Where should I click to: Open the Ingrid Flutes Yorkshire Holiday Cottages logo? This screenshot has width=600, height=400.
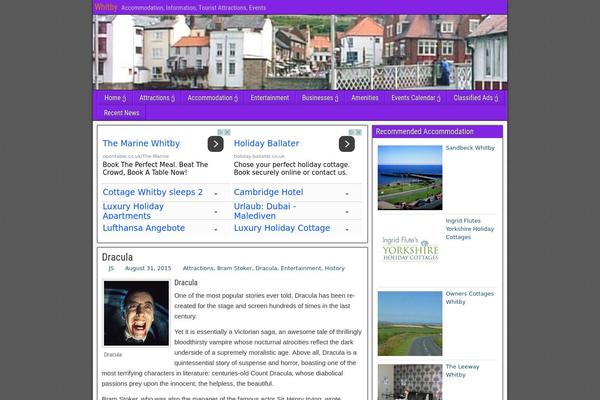coord(410,250)
